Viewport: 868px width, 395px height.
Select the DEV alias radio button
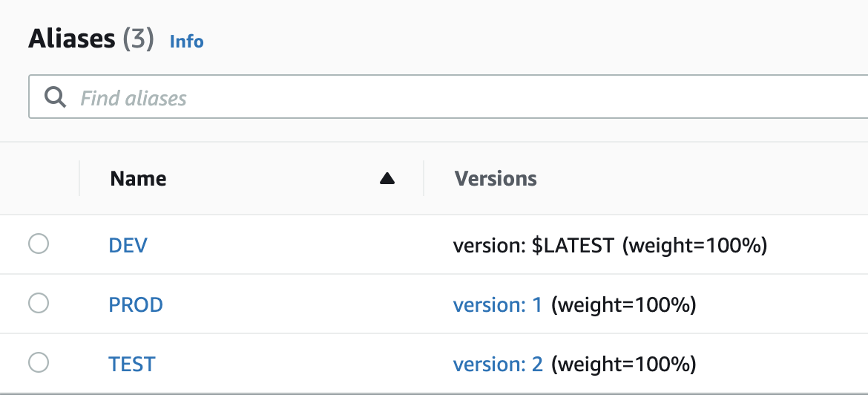[x=39, y=244]
